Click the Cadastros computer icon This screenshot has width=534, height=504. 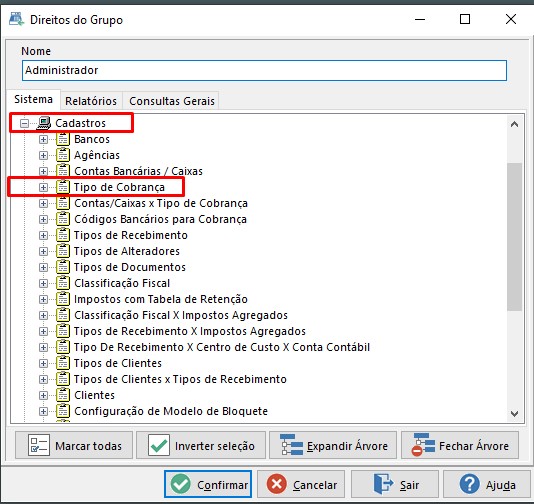(44, 123)
